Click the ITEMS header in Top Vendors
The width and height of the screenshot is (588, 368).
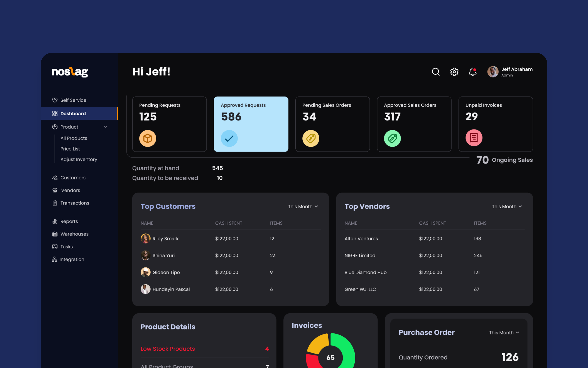coord(480,223)
